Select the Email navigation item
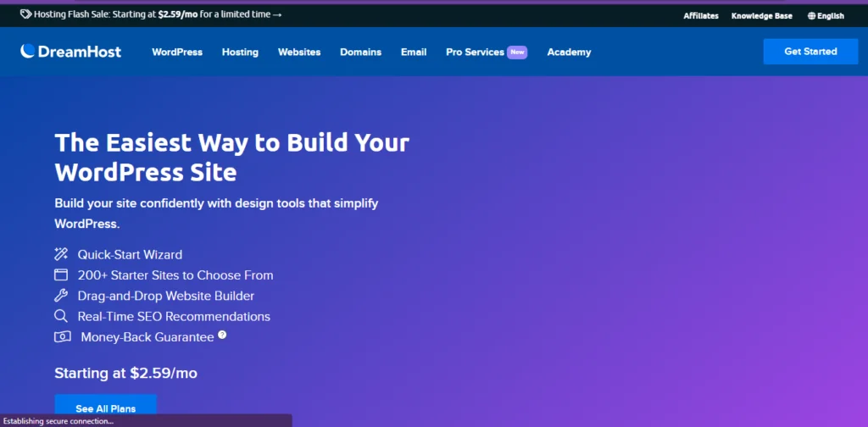 [414, 52]
